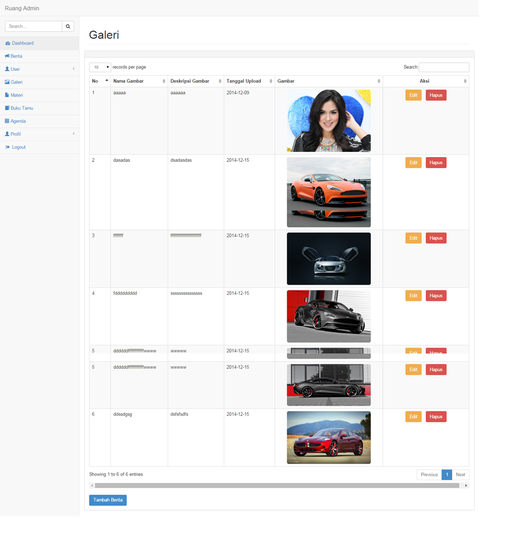Click the 'Showing 1 to 6 of 6 entries' text
The width and height of the screenshot is (532, 540).
(116, 475)
